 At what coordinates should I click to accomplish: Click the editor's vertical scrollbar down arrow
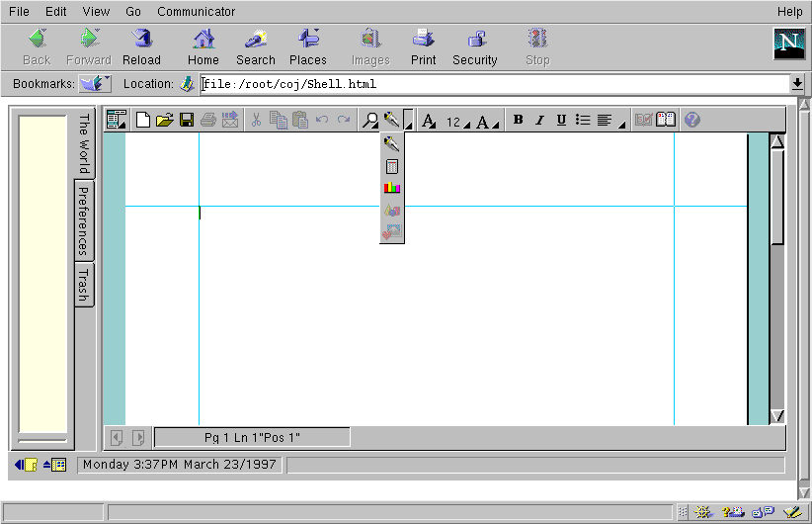click(776, 416)
